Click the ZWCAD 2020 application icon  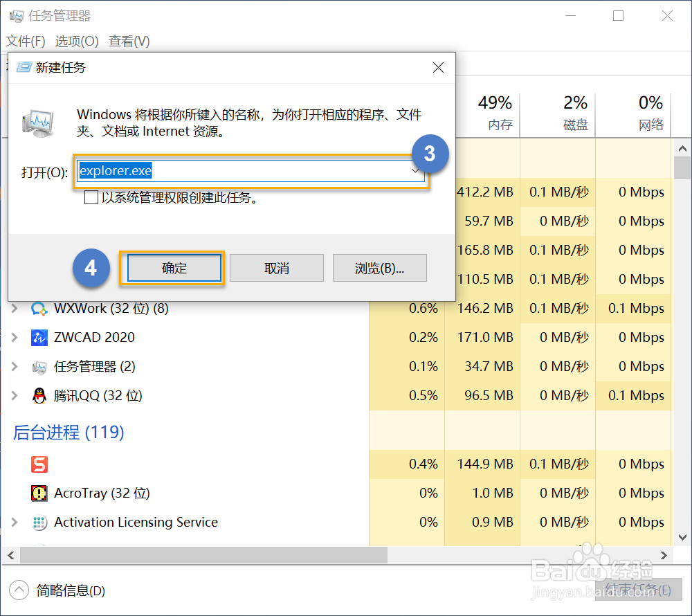(x=39, y=338)
